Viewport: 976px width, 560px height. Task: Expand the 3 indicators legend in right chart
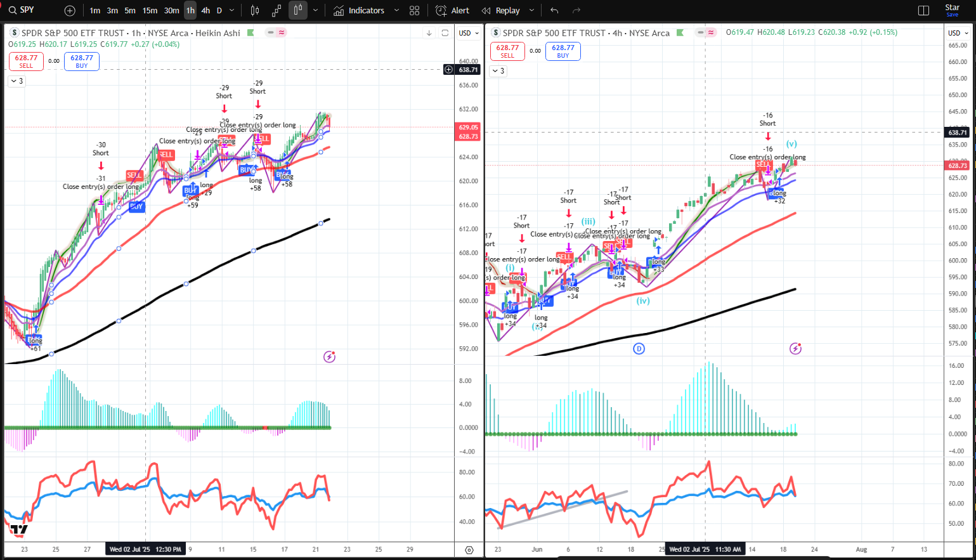tap(498, 71)
